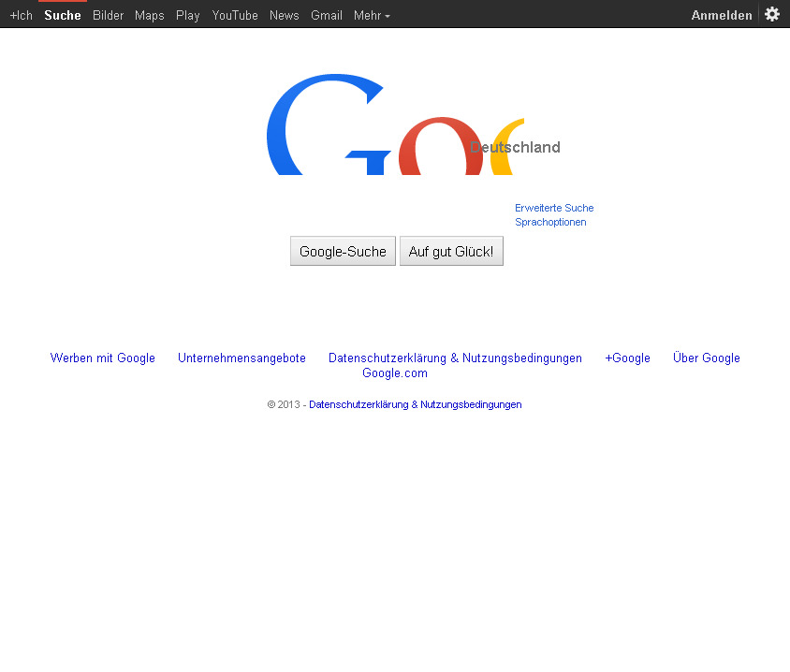The height and width of the screenshot is (672, 790).
Task: Go to Bilder in top bar
Action: click(x=108, y=15)
